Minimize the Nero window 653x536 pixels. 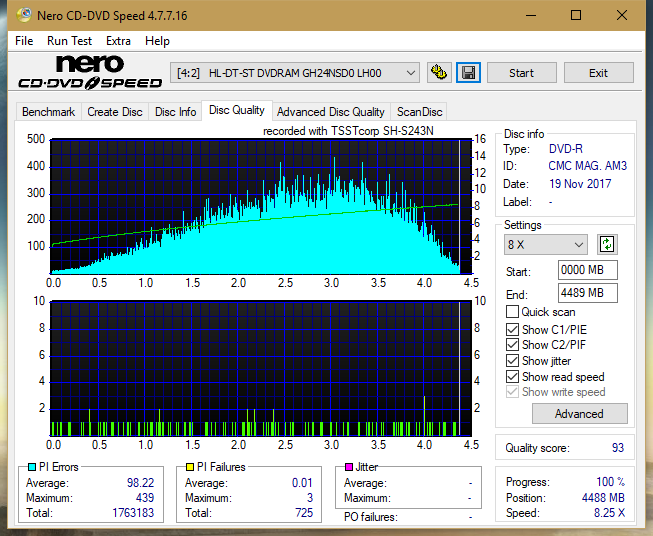coord(531,15)
